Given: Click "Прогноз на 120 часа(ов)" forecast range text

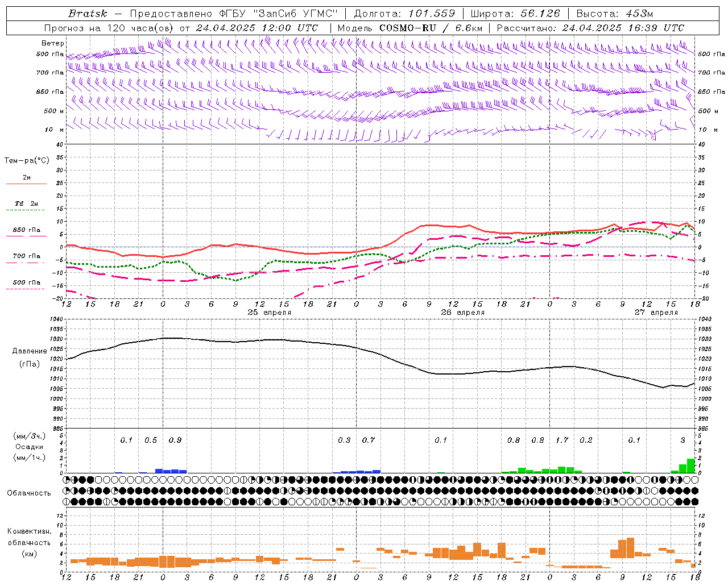Looking at the screenshot, I should [x=109, y=28].
